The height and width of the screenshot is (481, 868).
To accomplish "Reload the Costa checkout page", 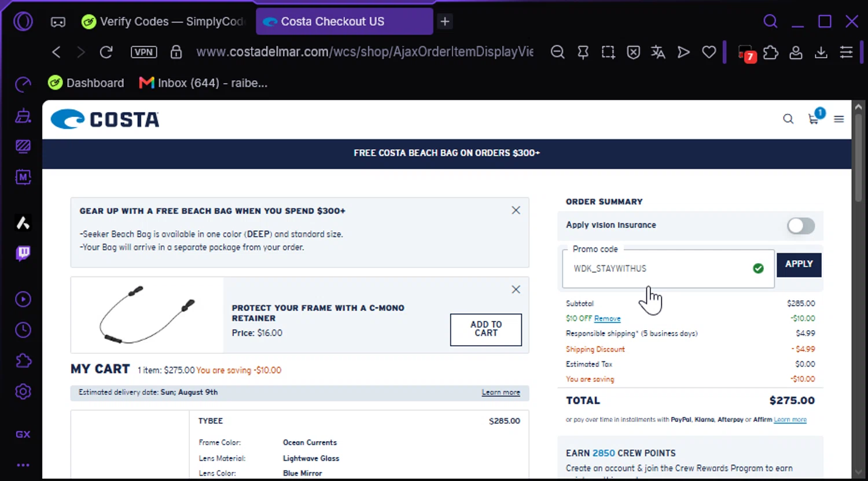I will (x=106, y=52).
